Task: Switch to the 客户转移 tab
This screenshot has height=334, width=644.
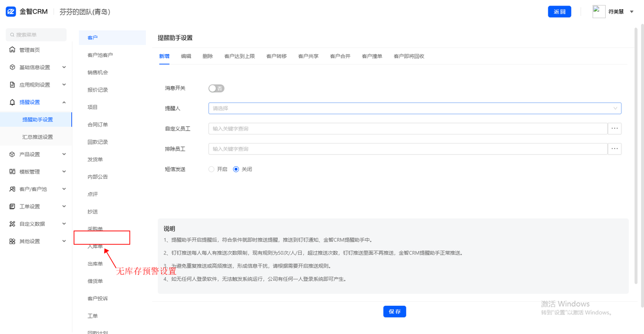Action: click(x=276, y=56)
